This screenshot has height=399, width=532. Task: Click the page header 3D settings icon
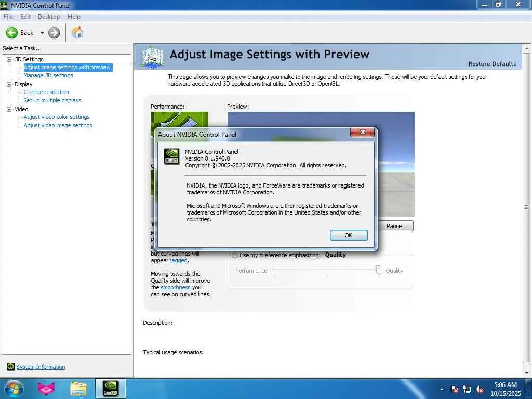tap(153, 57)
